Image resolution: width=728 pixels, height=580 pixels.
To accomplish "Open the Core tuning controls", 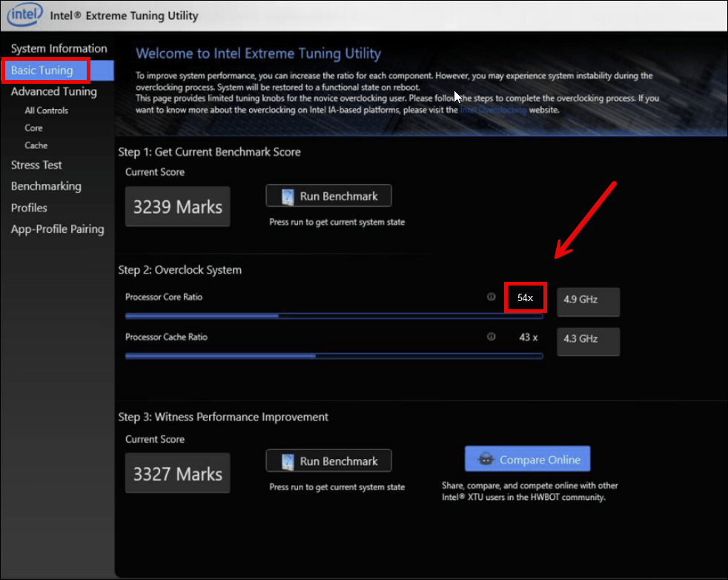I will point(33,128).
